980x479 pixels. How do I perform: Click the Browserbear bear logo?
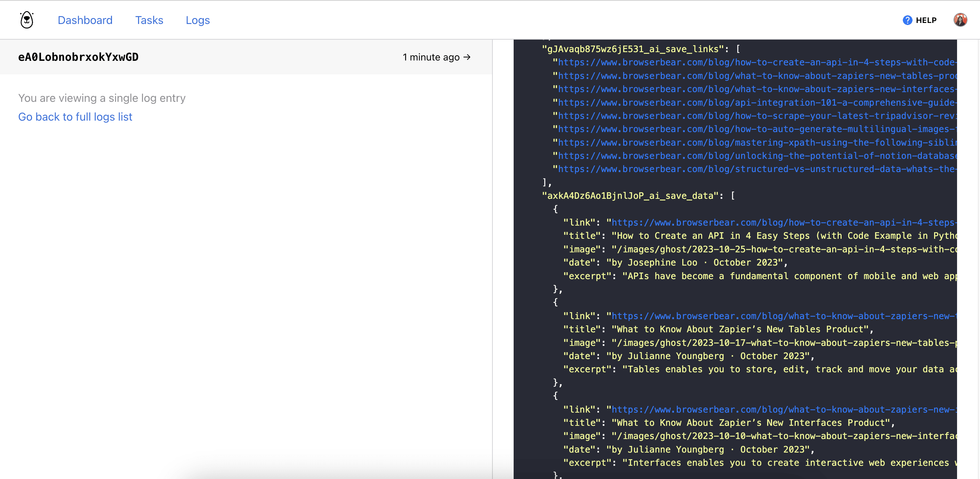tap(26, 19)
